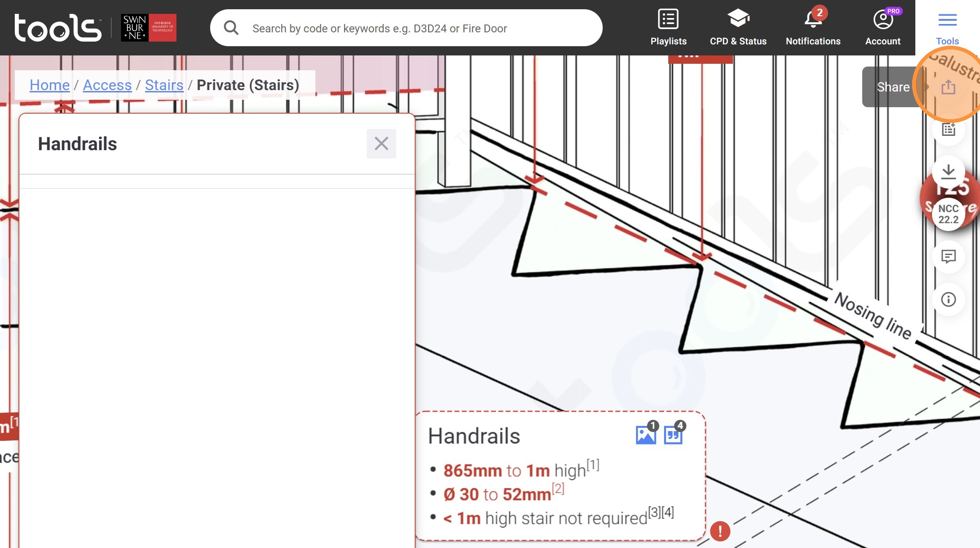Open Playlists from the top bar

[x=668, y=28]
